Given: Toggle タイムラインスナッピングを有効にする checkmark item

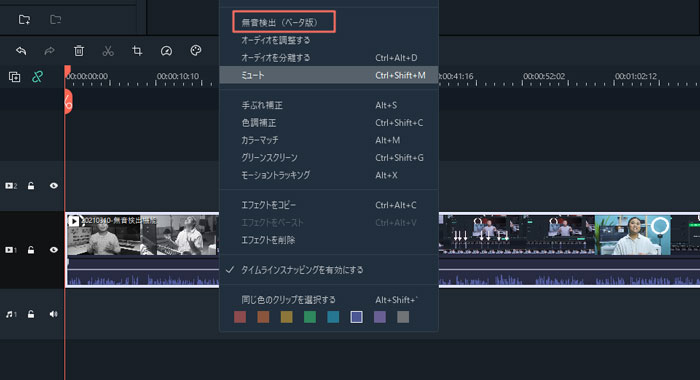Looking at the screenshot, I should tap(329, 270).
